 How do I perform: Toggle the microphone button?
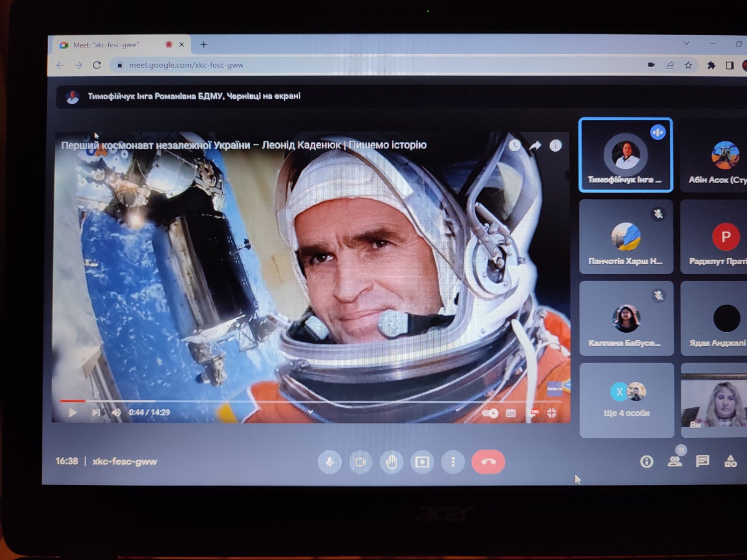point(330,462)
